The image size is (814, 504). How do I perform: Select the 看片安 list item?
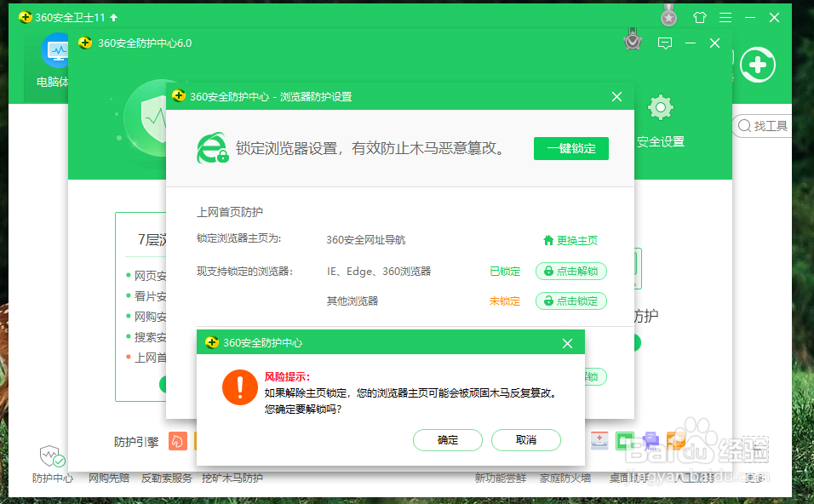[x=146, y=296]
